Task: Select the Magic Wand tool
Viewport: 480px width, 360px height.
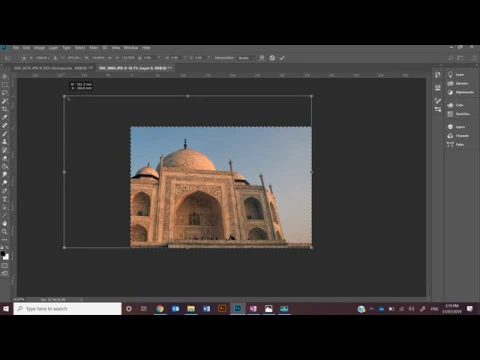Action: click(5, 101)
